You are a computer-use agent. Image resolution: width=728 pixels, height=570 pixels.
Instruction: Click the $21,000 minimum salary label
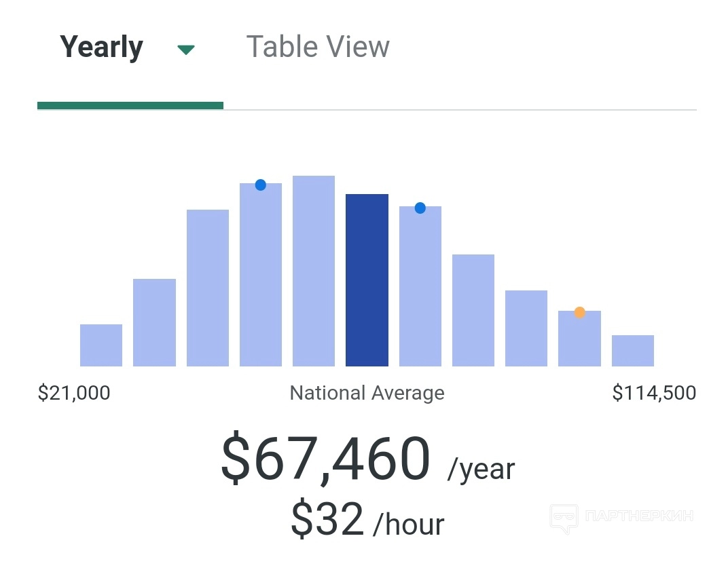pos(74,393)
